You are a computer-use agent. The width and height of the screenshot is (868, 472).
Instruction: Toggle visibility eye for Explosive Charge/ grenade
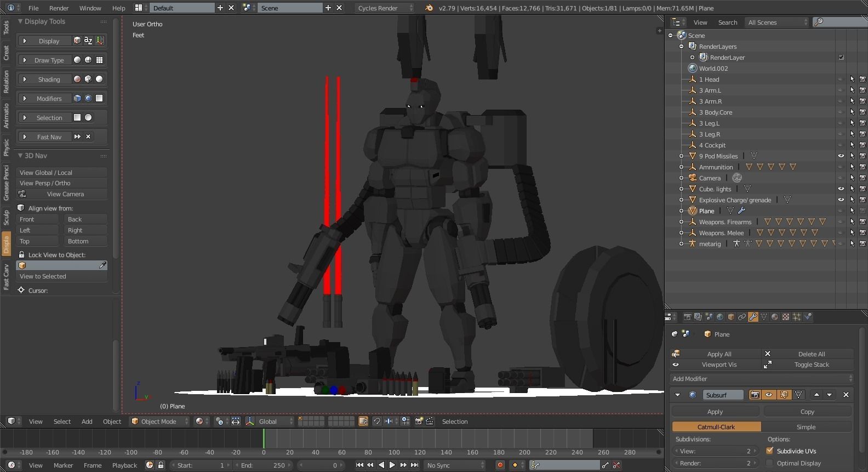point(841,200)
